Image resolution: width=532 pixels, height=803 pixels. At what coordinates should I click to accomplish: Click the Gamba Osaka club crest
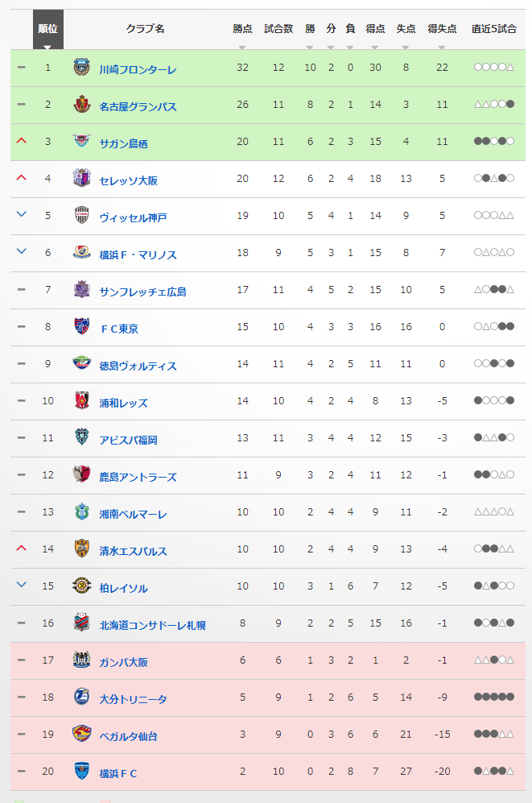pos(82,660)
